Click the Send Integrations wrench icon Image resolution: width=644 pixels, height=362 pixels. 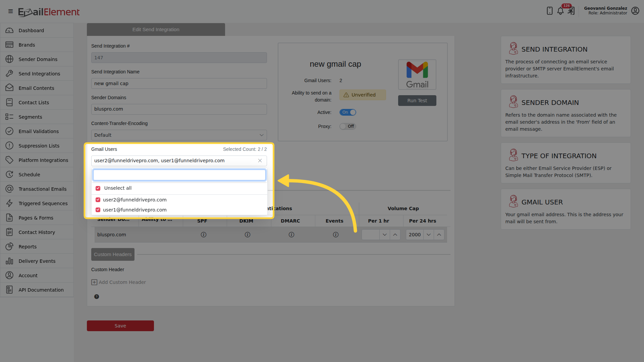click(x=9, y=74)
